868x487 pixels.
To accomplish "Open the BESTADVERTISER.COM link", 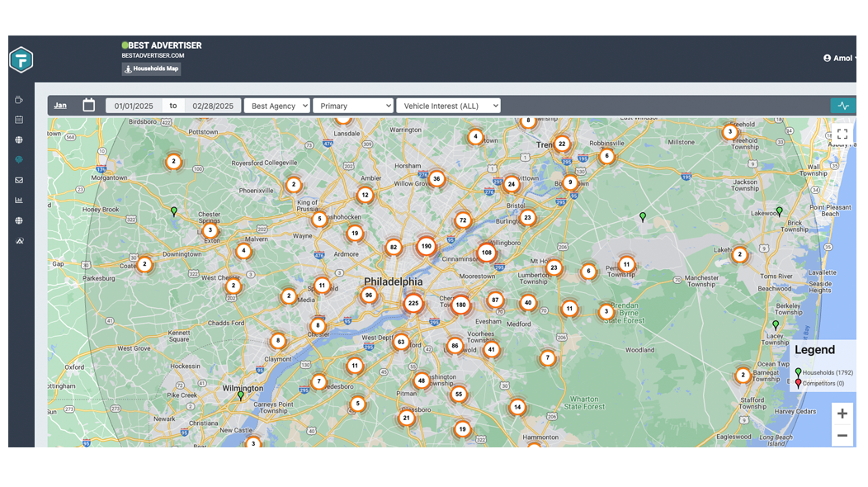I will [153, 55].
